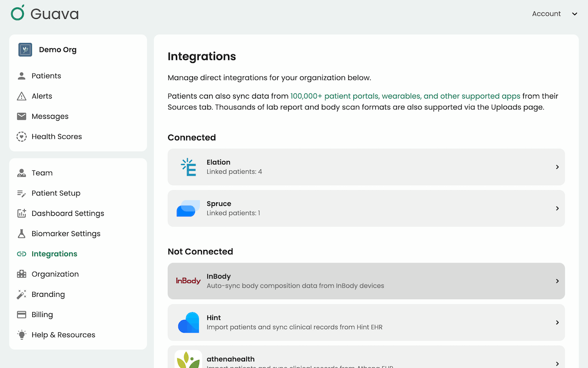The width and height of the screenshot is (588, 368).
Task: Click the athenahealth leaf logo
Action: pyautogui.click(x=188, y=359)
